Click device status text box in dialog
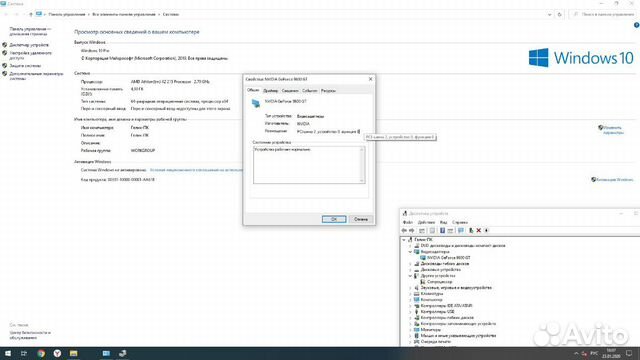The height and width of the screenshot is (360, 640). point(309,165)
